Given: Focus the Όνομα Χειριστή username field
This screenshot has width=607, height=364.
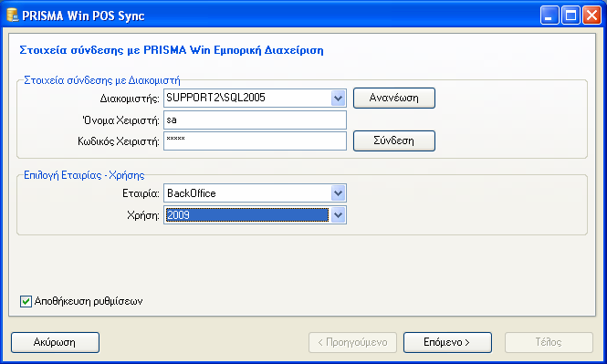Looking at the screenshot, I should (255, 120).
